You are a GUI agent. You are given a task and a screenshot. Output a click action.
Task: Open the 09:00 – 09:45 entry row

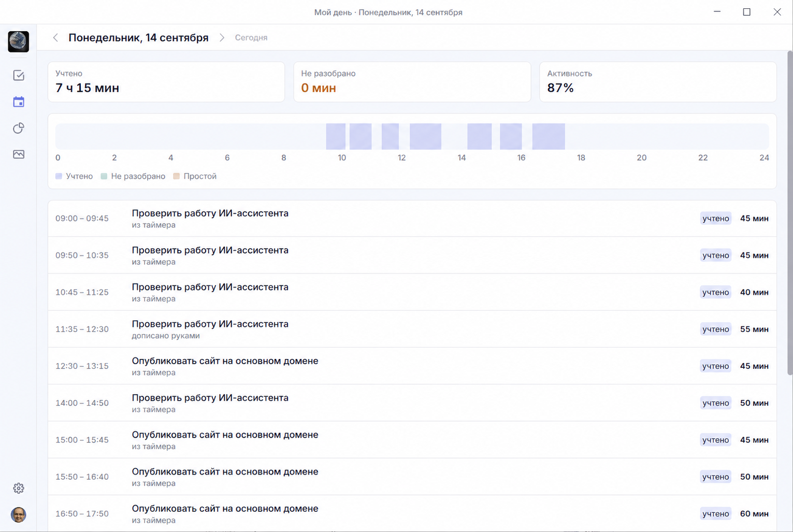412,219
